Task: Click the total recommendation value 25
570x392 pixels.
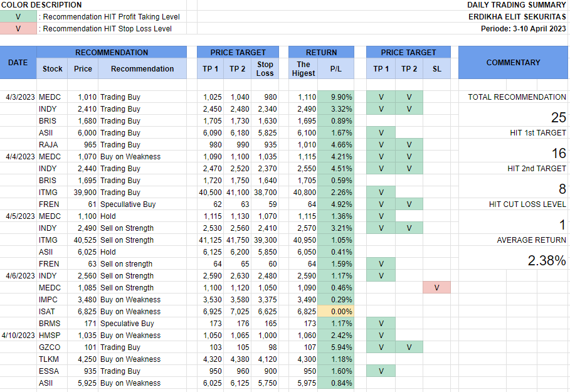Action: pyautogui.click(x=558, y=118)
